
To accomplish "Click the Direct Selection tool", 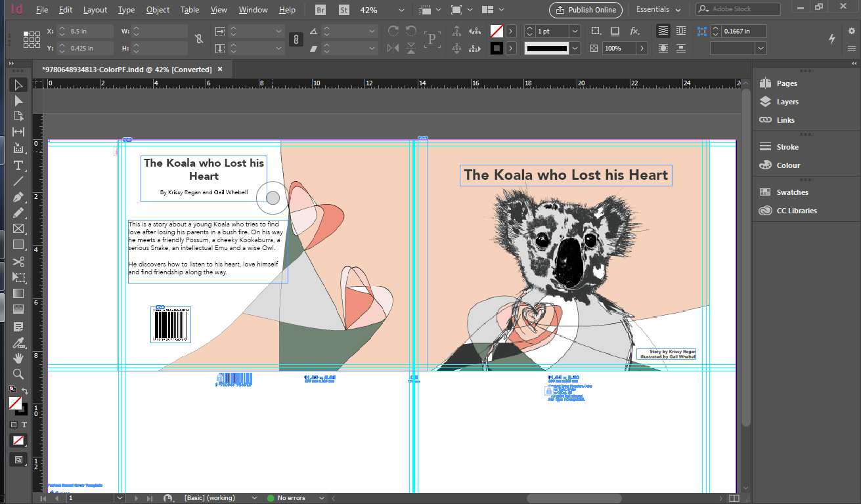I will pos(18,100).
